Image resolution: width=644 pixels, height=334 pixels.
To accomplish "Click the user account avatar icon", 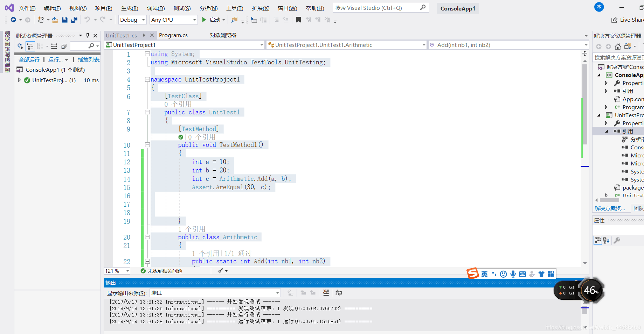I will point(599,7).
